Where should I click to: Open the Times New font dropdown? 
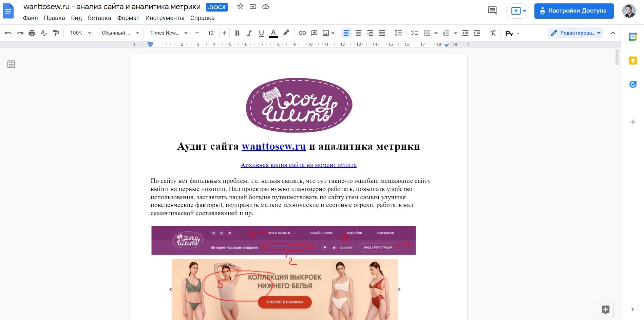tap(169, 33)
